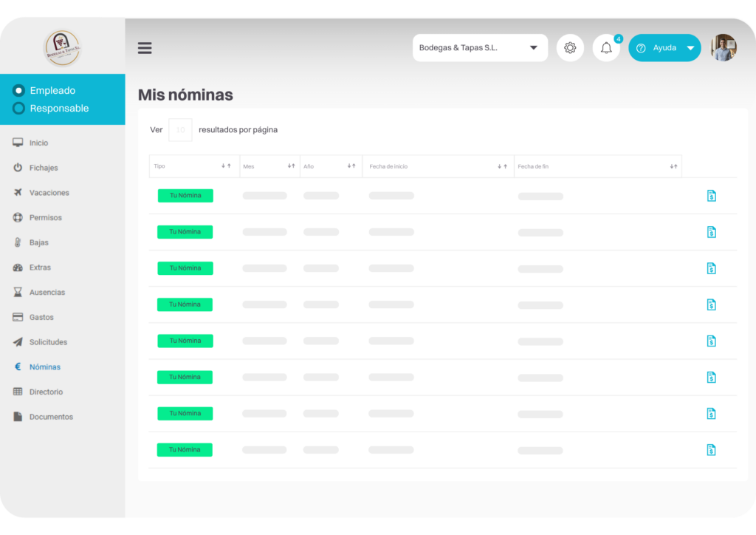Sort by Fecha de fin arrows
Image resolution: width=756 pixels, height=535 pixels.
(673, 166)
